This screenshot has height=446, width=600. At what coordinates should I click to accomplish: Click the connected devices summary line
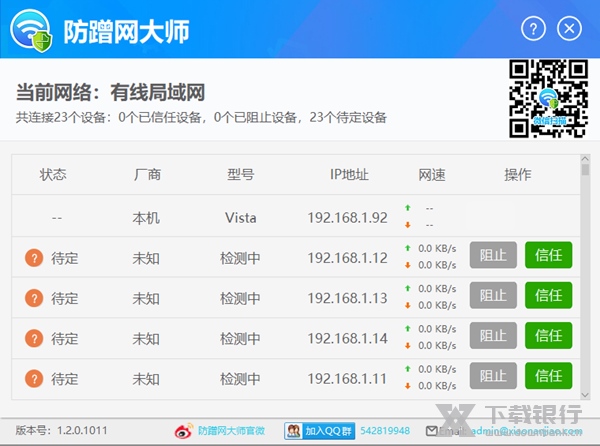click(201, 117)
